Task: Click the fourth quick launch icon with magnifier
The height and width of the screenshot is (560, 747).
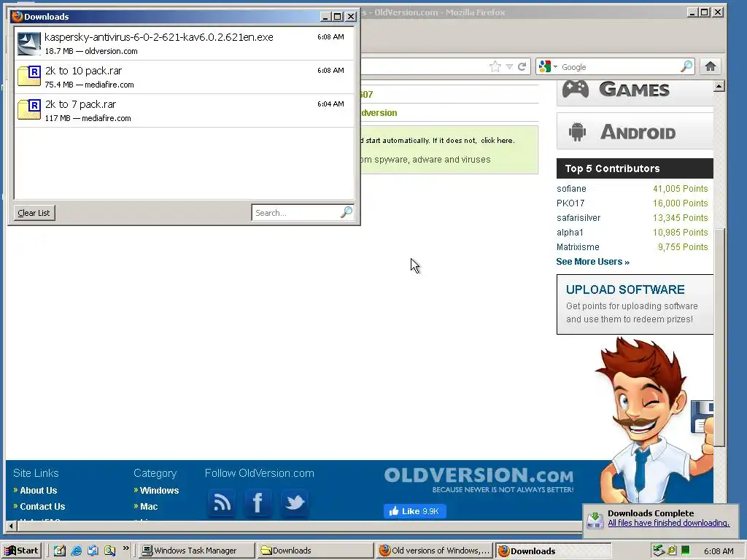Action: (109, 551)
